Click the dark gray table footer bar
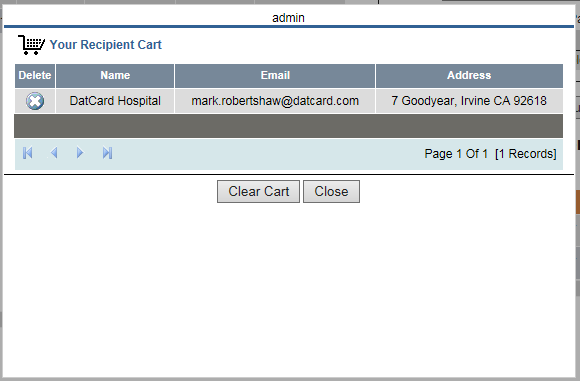 289,126
